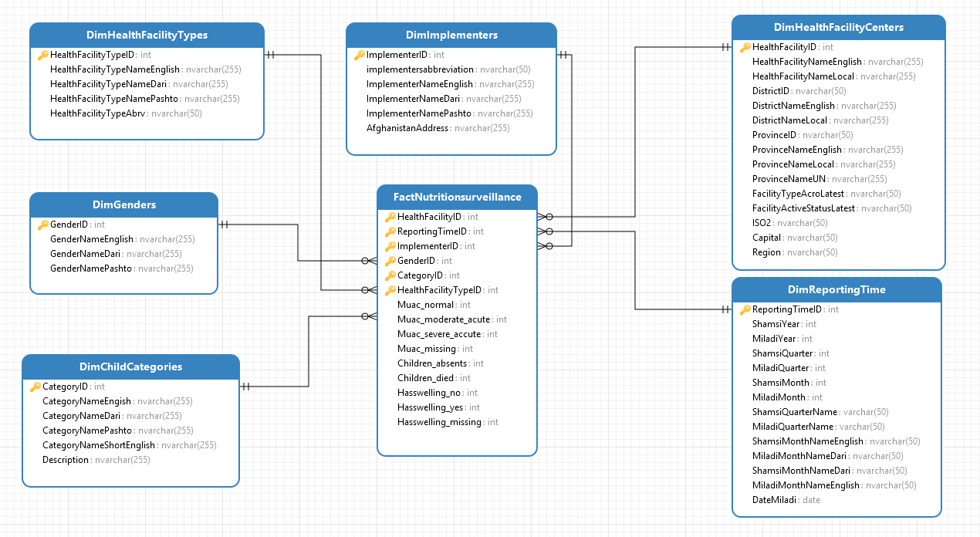Viewport: 980px width, 537px height.
Task: Select the Hasswelling_missing field row
Action: [x=439, y=423]
